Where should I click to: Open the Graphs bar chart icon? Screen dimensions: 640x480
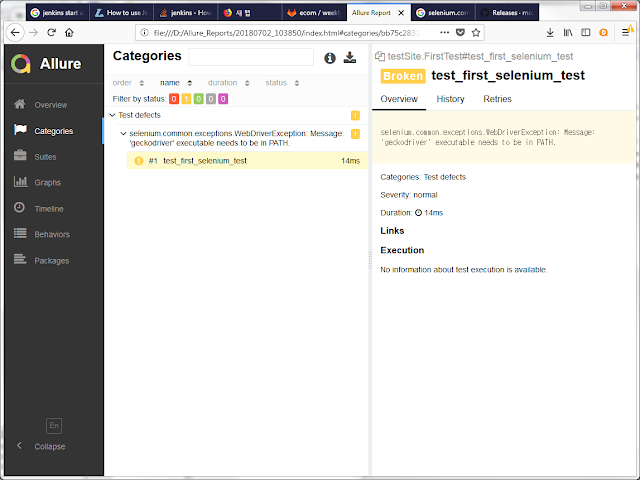20,182
